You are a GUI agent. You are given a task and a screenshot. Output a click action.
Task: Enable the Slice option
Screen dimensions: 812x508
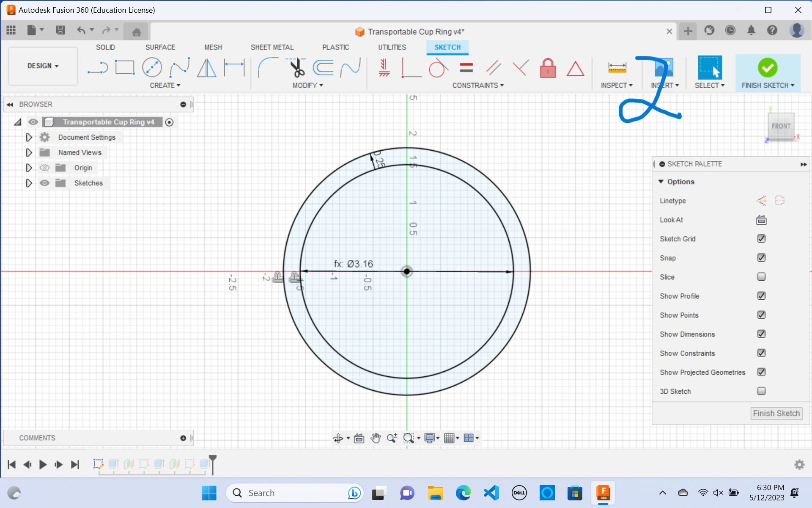pyautogui.click(x=761, y=276)
